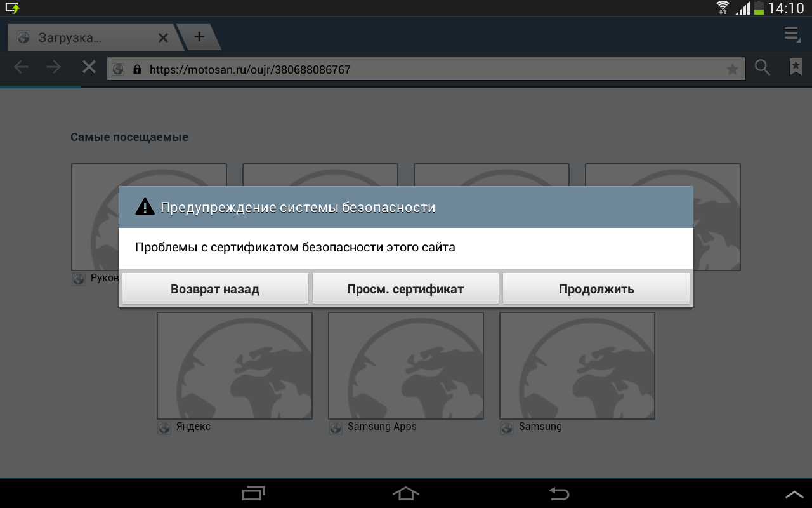The image size is (812, 508).
Task: Stop loading the page
Action: pyautogui.click(x=89, y=67)
